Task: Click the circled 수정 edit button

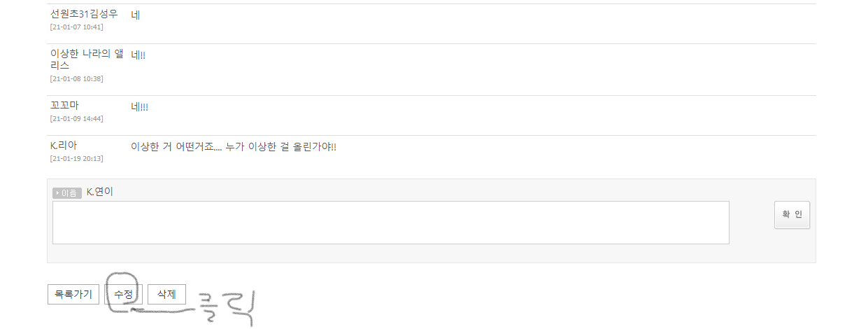Action: [x=123, y=294]
